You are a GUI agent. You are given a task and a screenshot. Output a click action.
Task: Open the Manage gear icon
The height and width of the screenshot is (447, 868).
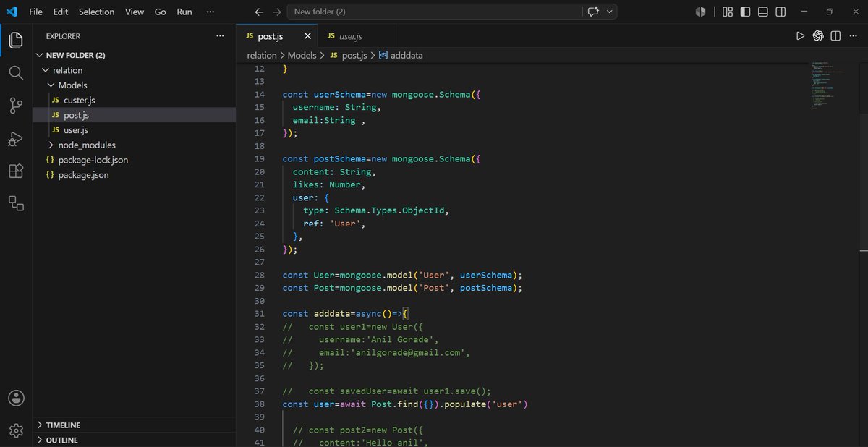click(16, 430)
